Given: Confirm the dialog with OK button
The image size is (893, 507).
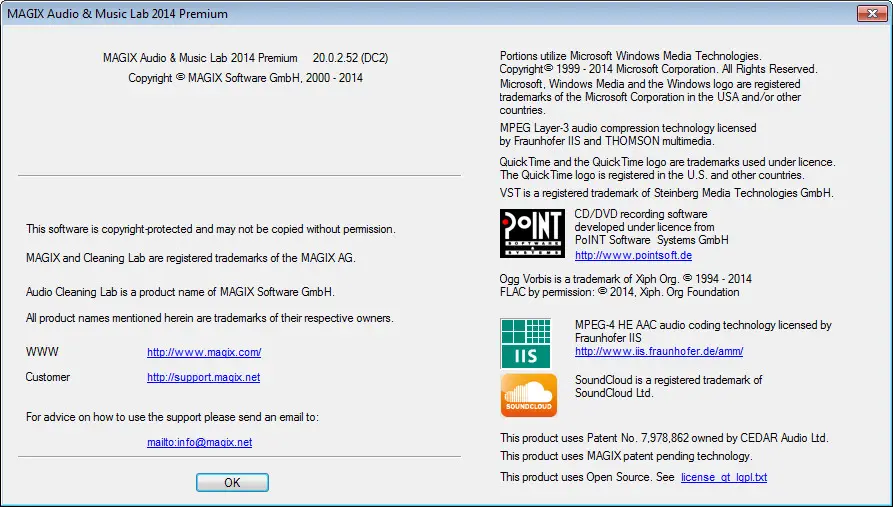Looking at the screenshot, I should coord(232,483).
